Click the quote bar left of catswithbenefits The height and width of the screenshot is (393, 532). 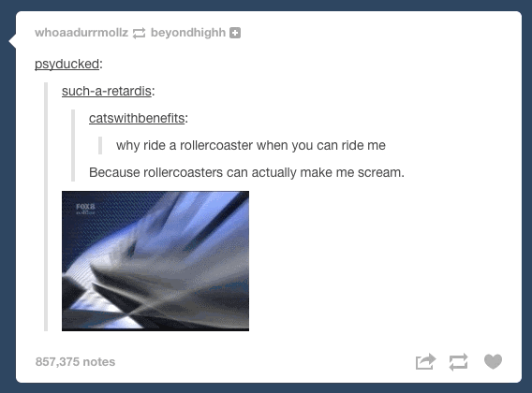click(73, 145)
